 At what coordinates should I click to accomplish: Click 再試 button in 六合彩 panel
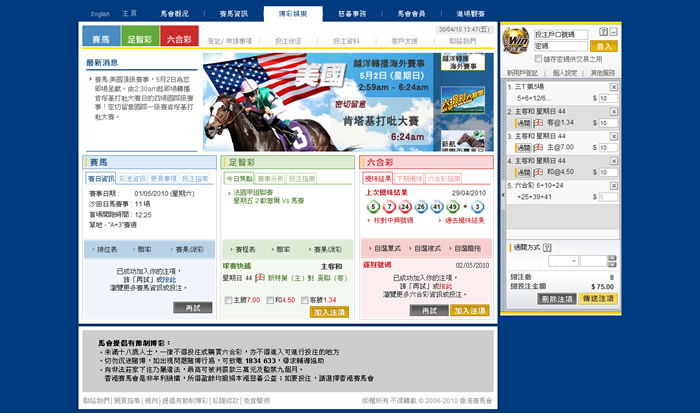(x=429, y=310)
